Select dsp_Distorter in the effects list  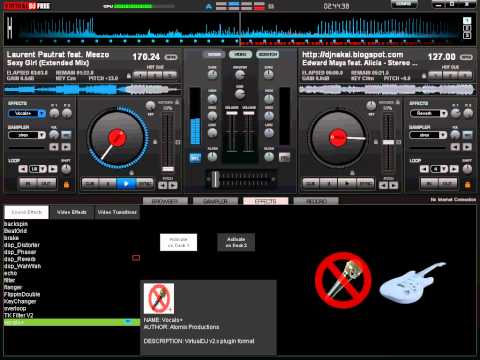22,245
